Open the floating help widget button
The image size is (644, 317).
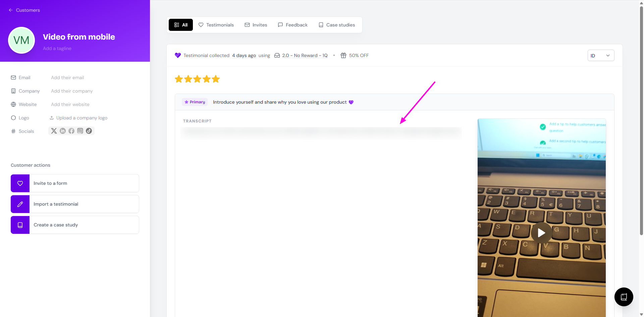point(624,297)
